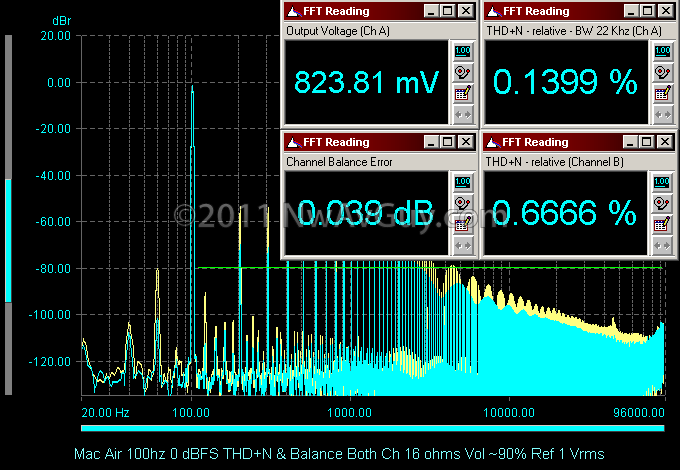Maximize the Output Voltage (Ch A) reading window
680x470 pixels.
pos(448,11)
